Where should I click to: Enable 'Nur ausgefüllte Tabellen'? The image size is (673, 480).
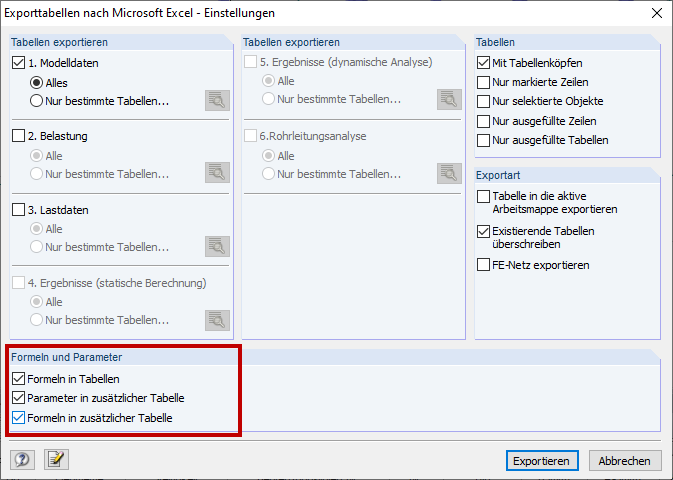point(485,140)
